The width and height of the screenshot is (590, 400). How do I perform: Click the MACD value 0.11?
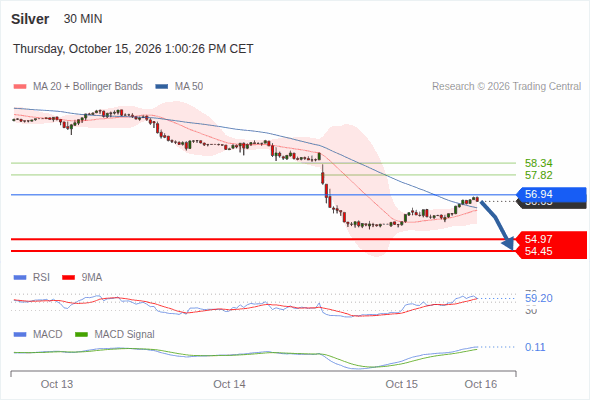click(535, 347)
